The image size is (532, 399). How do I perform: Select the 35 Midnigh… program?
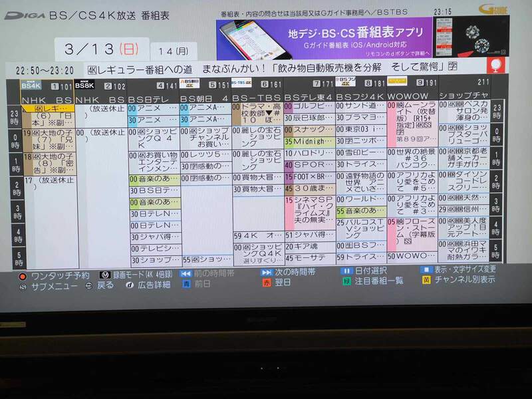point(309,142)
